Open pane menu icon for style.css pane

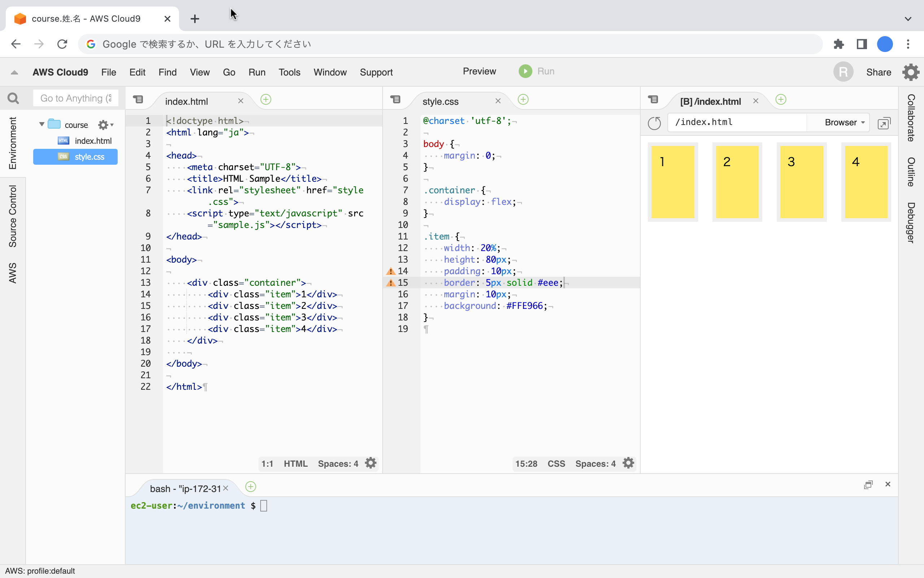[x=395, y=99]
